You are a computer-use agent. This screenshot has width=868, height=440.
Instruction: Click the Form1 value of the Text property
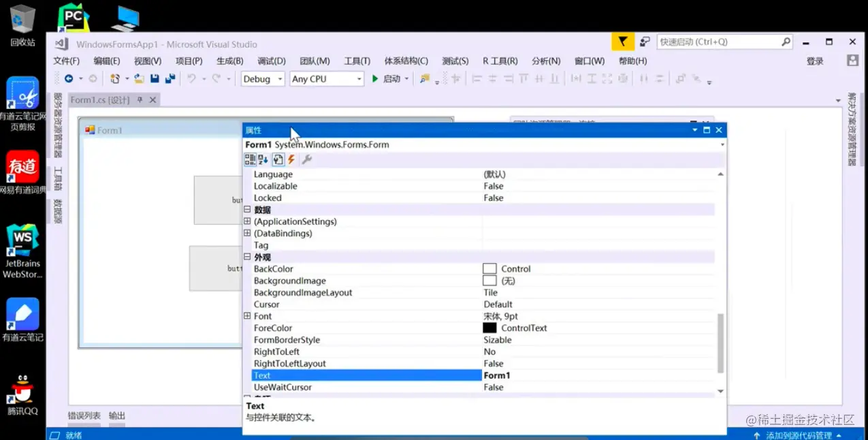click(497, 375)
